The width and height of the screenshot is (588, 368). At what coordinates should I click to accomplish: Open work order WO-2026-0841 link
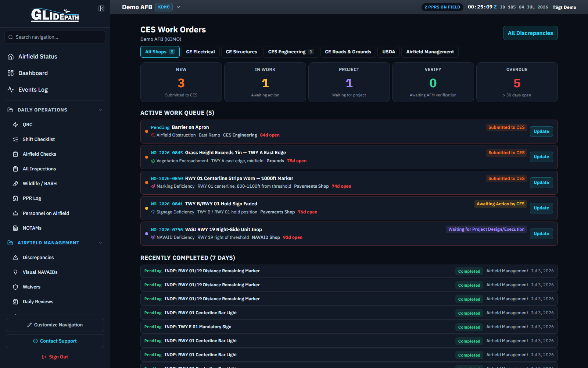pyautogui.click(x=167, y=204)
